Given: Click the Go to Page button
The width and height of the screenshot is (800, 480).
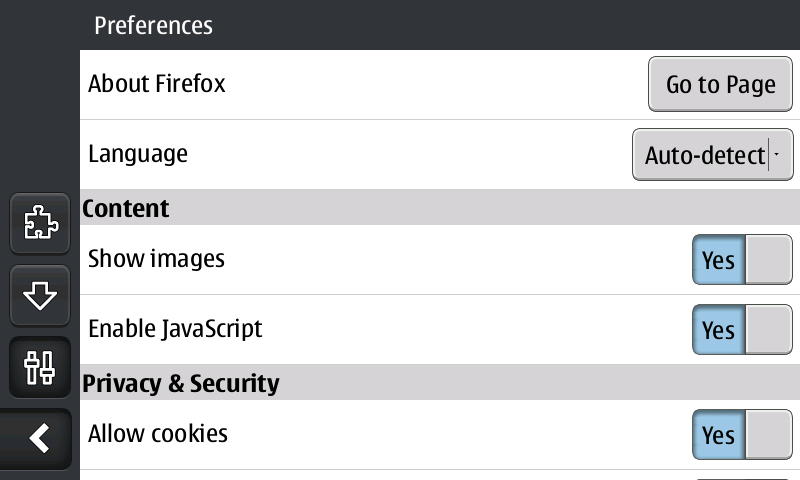Looking at the screenshot, I should (720, 84).
